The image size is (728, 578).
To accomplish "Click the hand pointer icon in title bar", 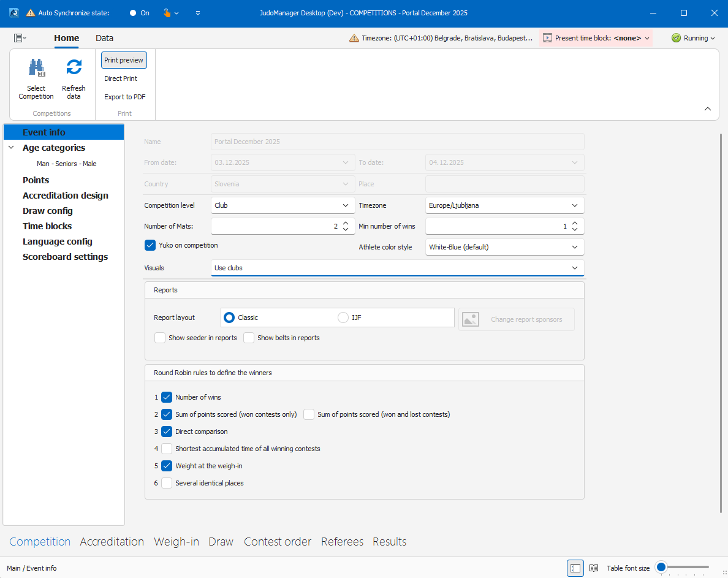I will (167, 13).
